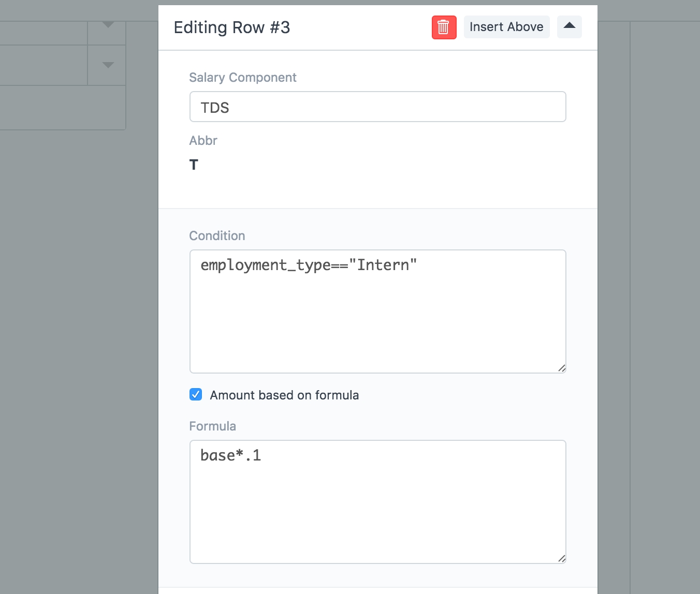Screen dimensions: 700x594
Task: Collapse the row editor with up arrow
Action: click(569, 27)
